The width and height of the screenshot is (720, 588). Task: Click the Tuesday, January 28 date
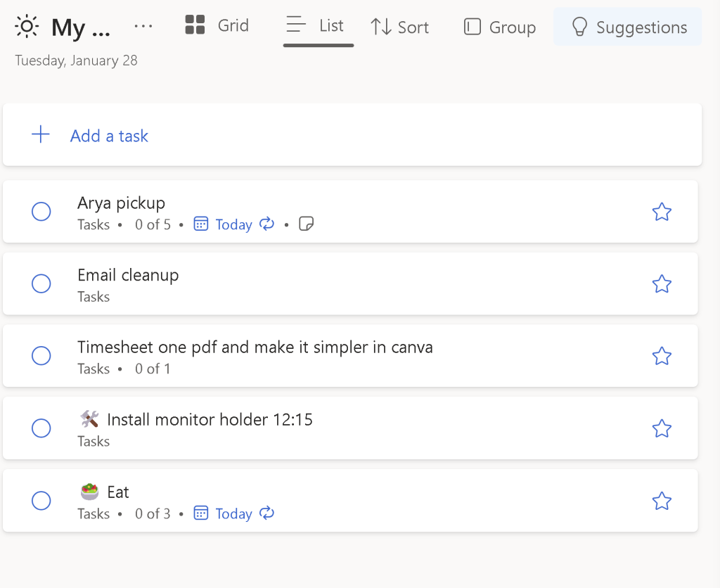coord(76,60)
